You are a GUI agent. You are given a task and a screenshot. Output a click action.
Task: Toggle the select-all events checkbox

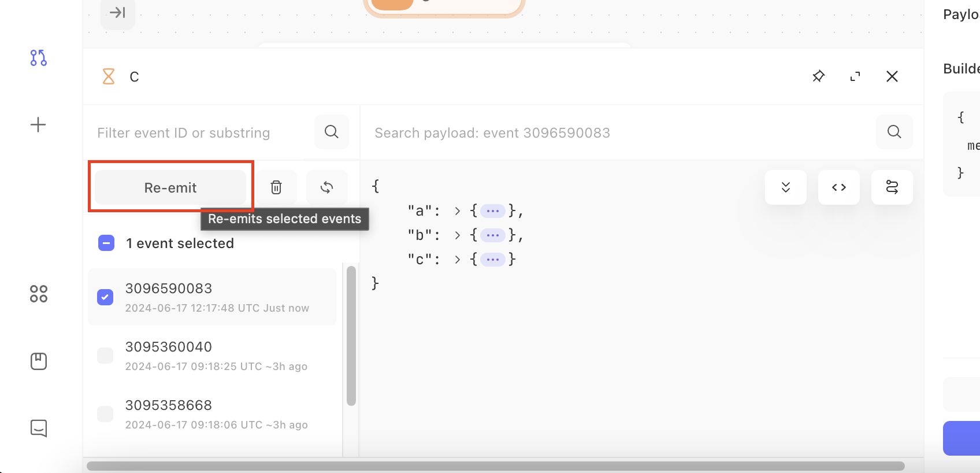[x=106, y=243]
